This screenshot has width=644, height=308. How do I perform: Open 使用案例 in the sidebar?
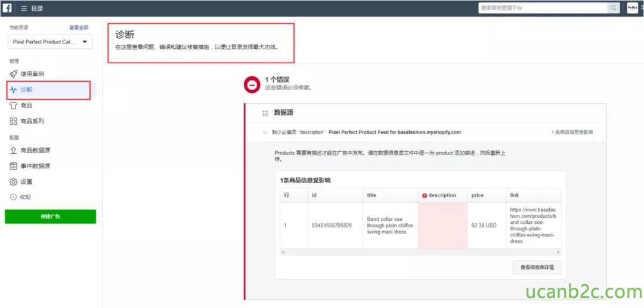32,74
